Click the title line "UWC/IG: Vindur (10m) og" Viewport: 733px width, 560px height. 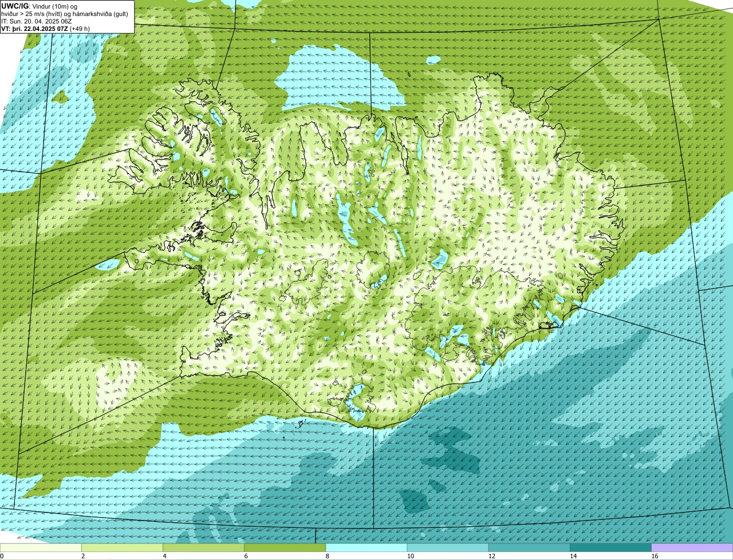tap(40, 6)
